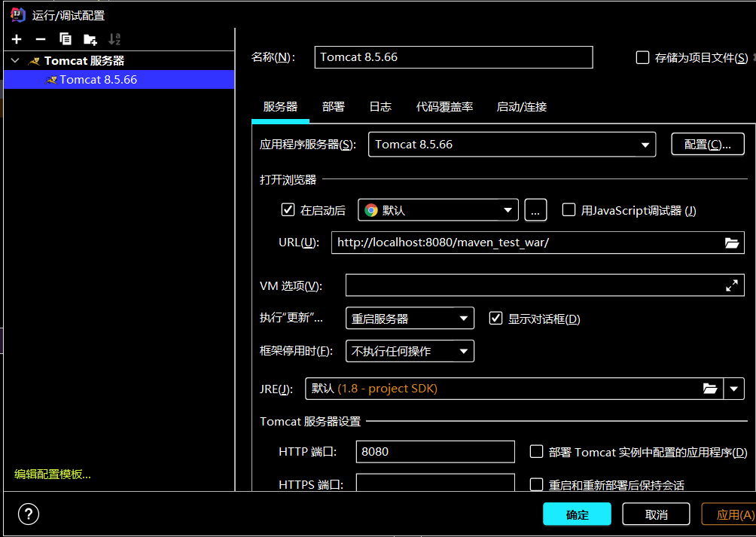The image size is (756, 537).
Task: Click into the HTTP 端口 field showing 8080
Action: pyautogui.click(x=435, y=452)
